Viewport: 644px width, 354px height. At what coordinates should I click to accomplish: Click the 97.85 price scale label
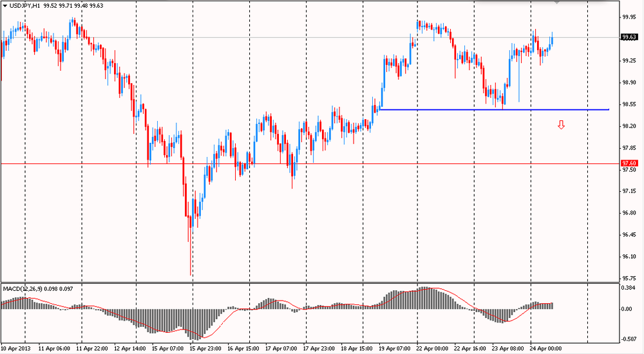(x=629, y=148)
